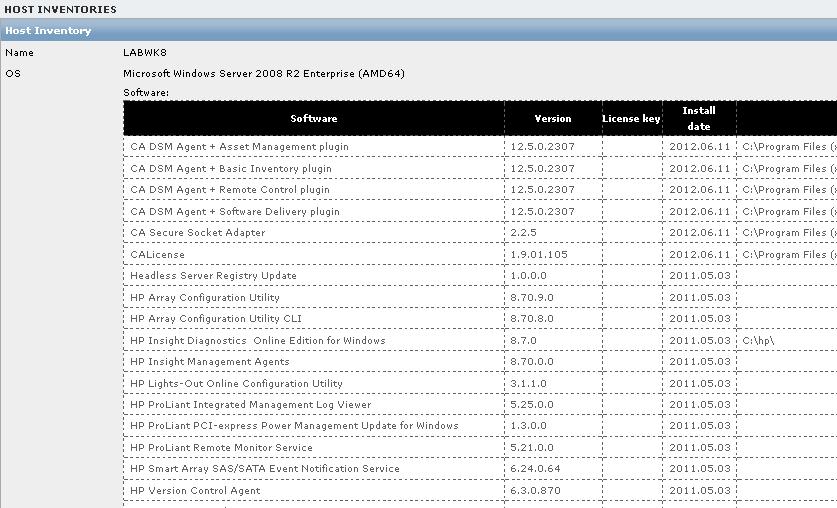The image size is (837, 508).
Task: Select the Microsoft Windows Server 2008 R2 Enterprise text
Action: [264, 73]
